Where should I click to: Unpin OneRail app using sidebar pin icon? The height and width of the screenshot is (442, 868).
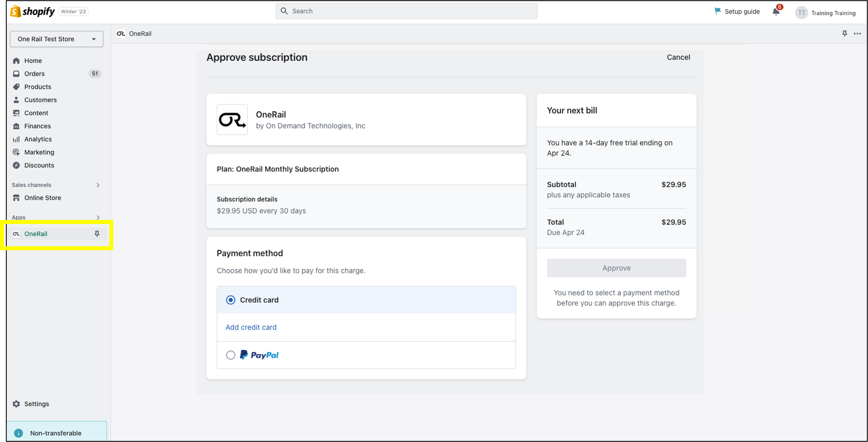[x=97, y=234]
